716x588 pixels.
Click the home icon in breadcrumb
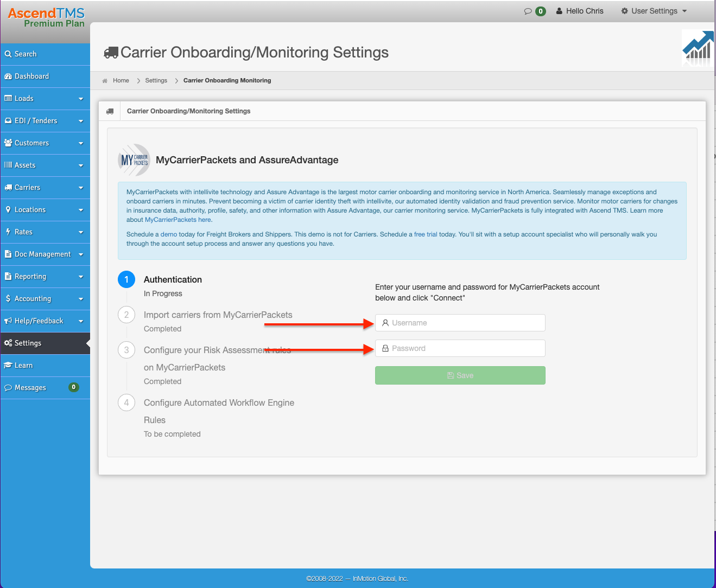click(105, 81)
